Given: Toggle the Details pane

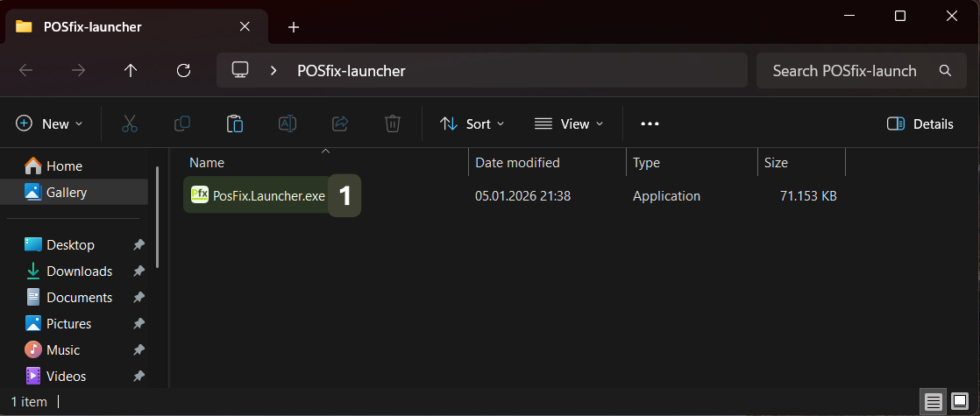Looking at the screenshot, I should (x=920, y=123).
